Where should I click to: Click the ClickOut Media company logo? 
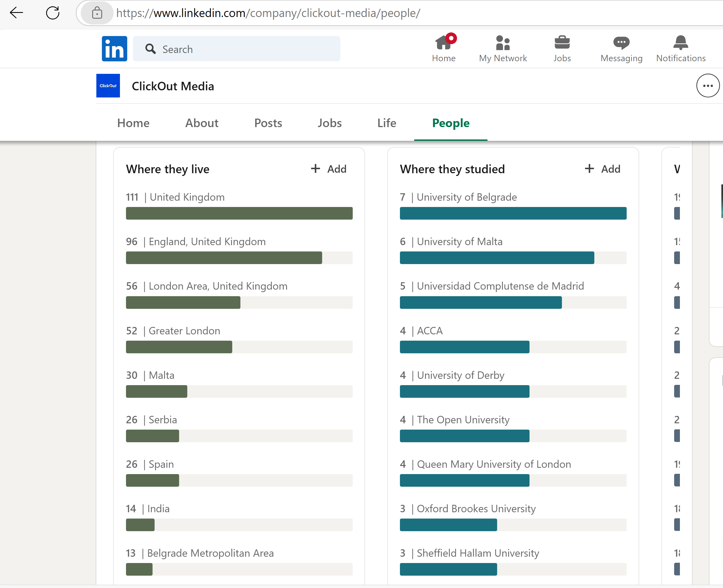pyautogui.click(x=108, y=86)
